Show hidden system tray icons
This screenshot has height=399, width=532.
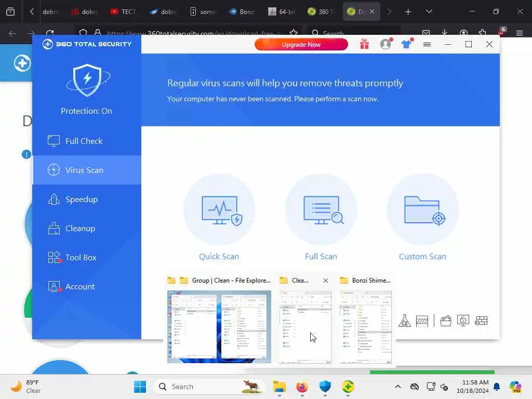coord(398,387)
